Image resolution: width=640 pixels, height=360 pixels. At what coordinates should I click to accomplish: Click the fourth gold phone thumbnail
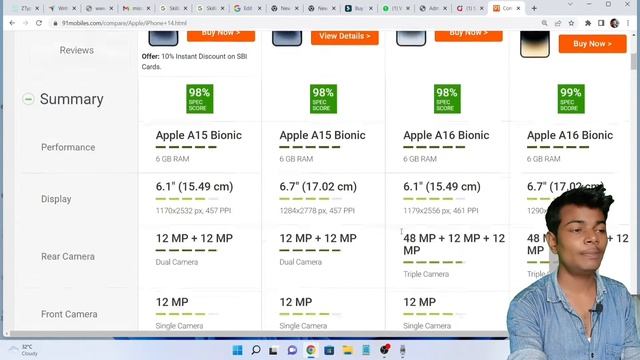pyautogui.click(x=535, y=44)
